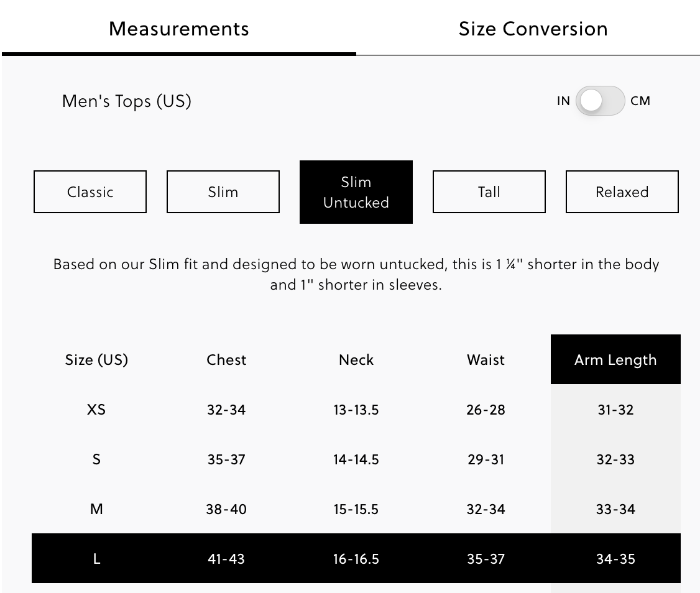Click the IN unit label
700x593 pixels.
point(563,101)
